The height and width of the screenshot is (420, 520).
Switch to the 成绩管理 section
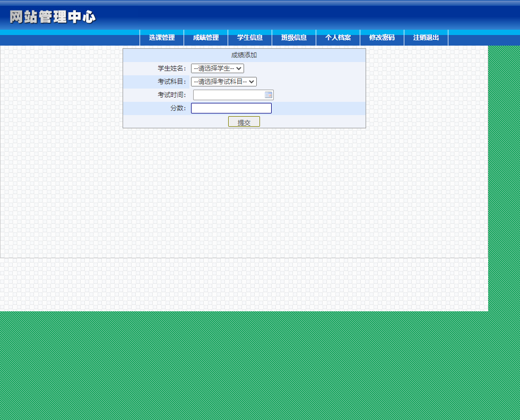205,38
